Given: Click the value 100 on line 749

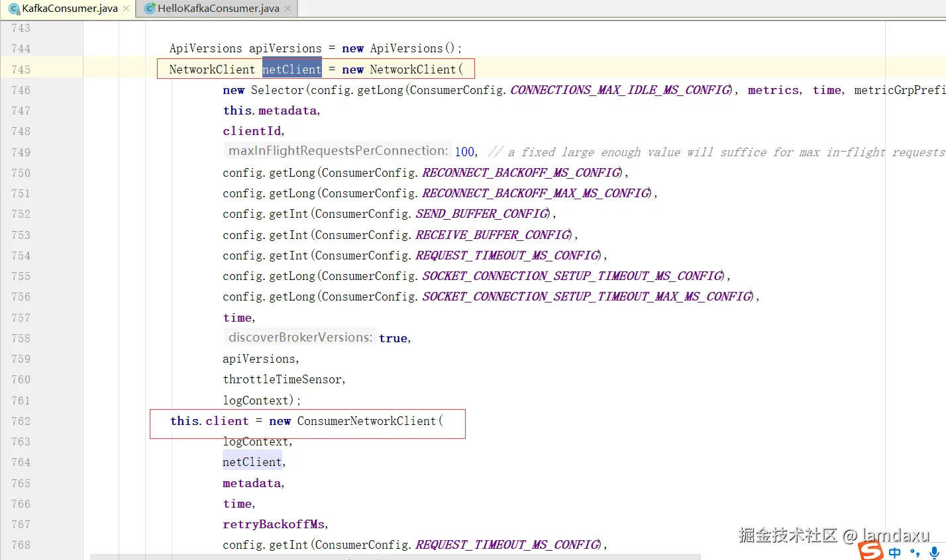Looking at the screenshot, I should (x=464, y=152).
